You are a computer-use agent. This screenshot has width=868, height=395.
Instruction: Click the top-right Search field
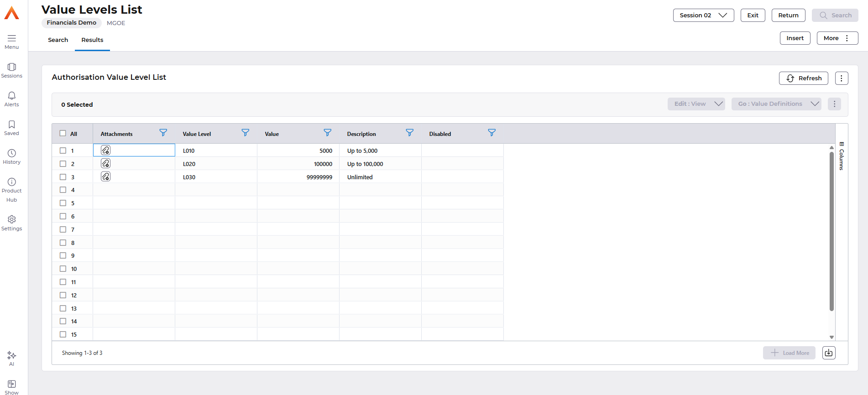(x=835, y=15)
